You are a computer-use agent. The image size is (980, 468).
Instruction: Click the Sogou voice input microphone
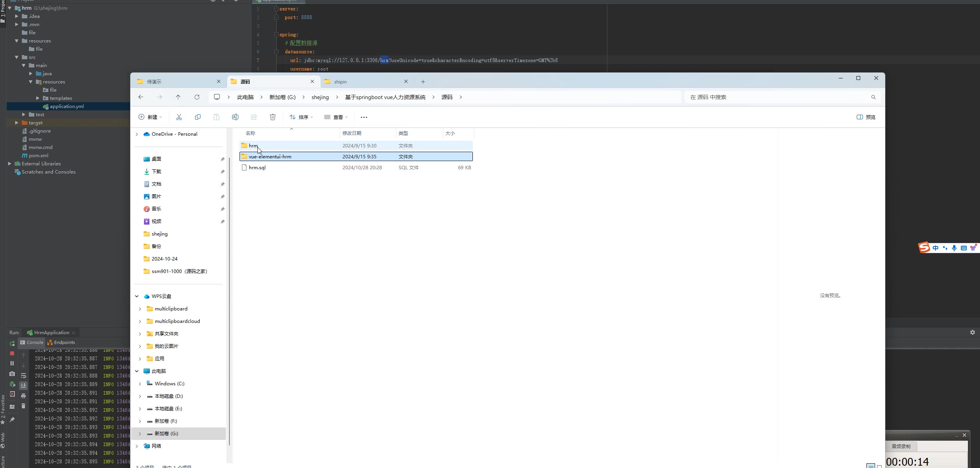954,248
